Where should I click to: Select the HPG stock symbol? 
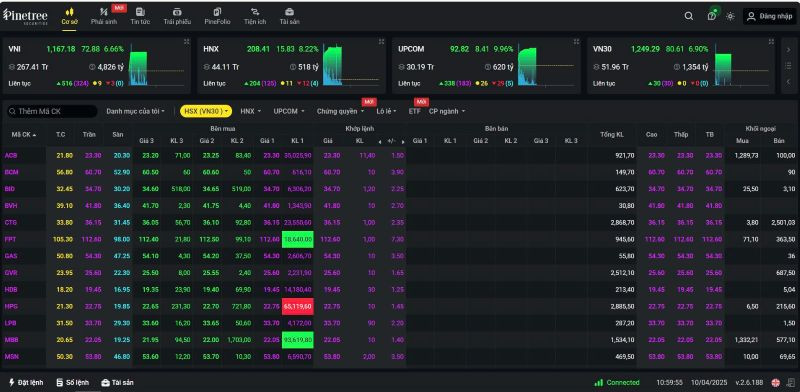tap(11, 306)
